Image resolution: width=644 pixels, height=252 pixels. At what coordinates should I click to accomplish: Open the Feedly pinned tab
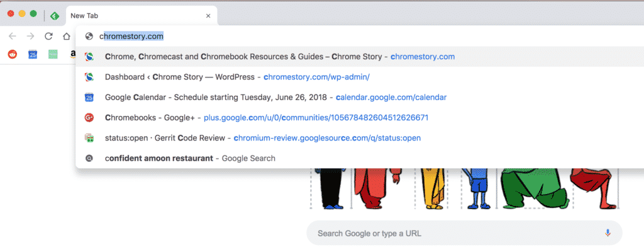[55, 16]
